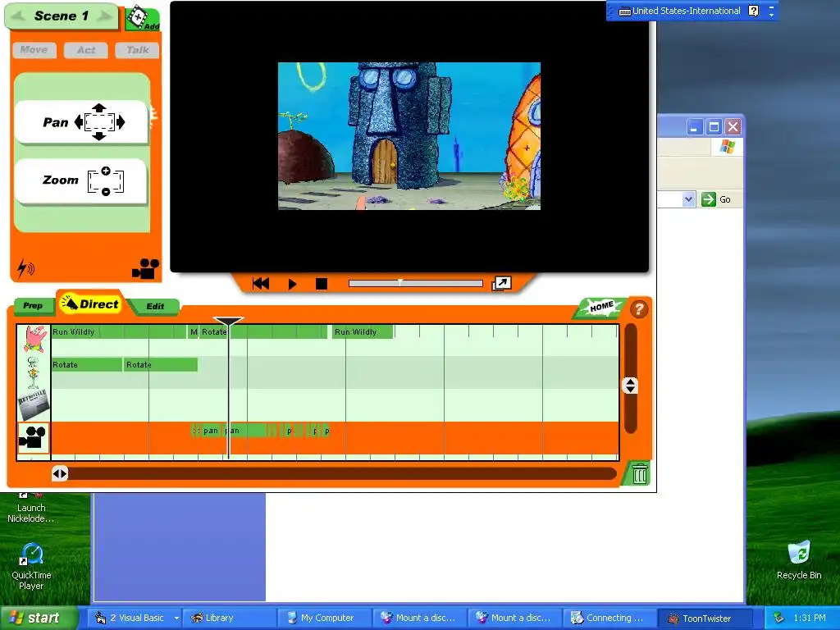Select the Pan camera tool
The height and width of the screenshot is (630, 840).
click(81, 122)
